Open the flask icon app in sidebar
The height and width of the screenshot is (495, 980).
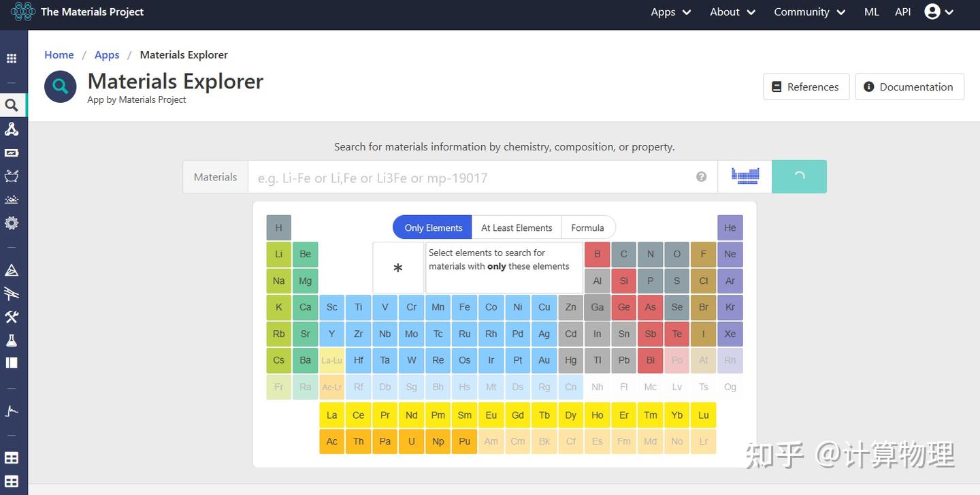coord(12,340)
